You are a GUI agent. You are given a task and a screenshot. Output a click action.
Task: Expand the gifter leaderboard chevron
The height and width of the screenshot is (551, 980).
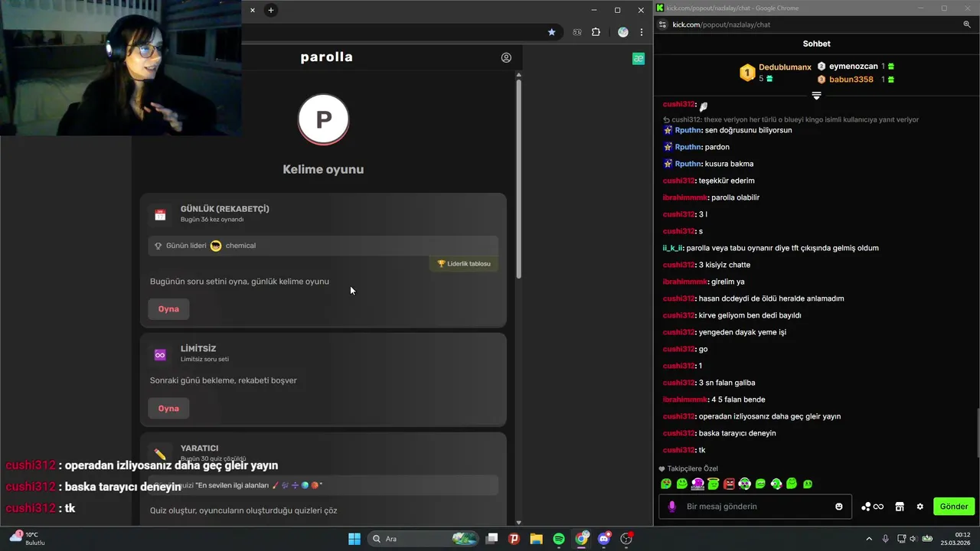(816, 96)
